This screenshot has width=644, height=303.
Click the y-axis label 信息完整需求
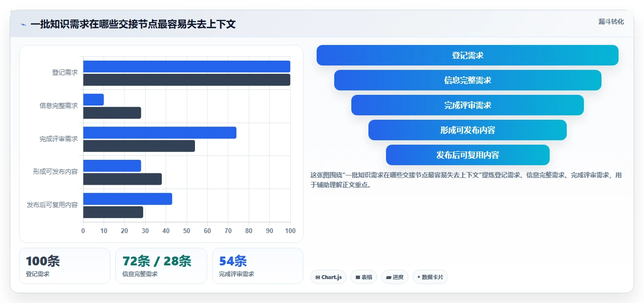[x=59, y=106]
